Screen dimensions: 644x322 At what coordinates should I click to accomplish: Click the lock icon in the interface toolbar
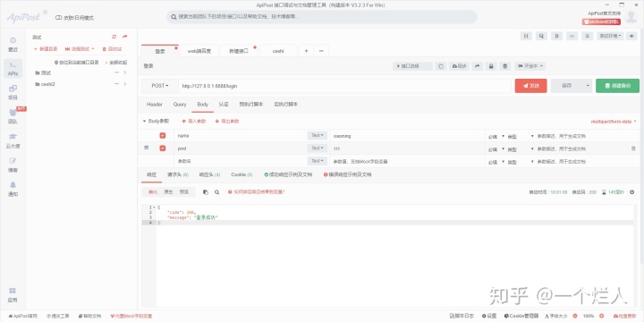491,66
